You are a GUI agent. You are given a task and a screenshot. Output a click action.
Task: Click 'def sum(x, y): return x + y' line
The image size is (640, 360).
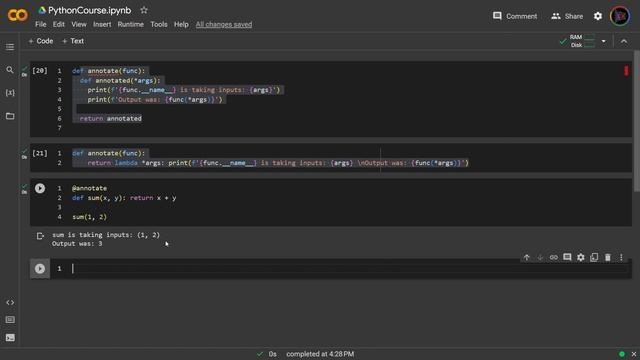pyautogui.click(x=124, y=198)
